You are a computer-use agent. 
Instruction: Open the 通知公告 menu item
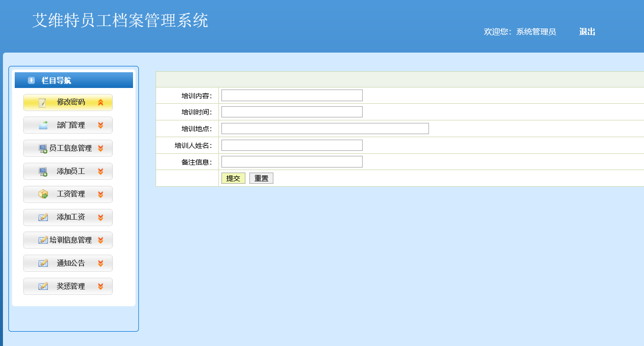pyautogui.click(x=68, y=263)
